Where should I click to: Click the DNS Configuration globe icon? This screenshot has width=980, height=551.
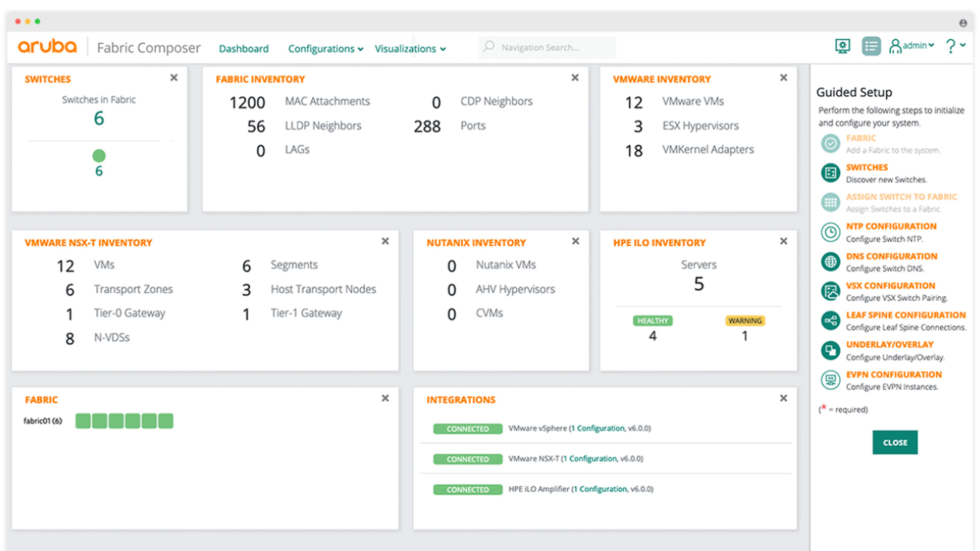coord(831,261)
